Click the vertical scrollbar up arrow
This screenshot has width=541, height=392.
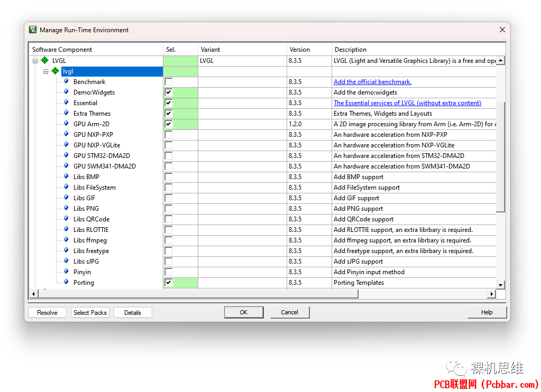pos(500,60)
